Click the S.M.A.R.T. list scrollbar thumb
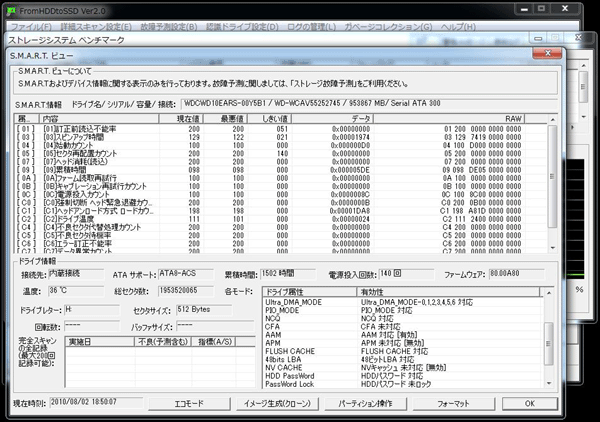This screenshot has height=422, width=600. coord(552,176)
